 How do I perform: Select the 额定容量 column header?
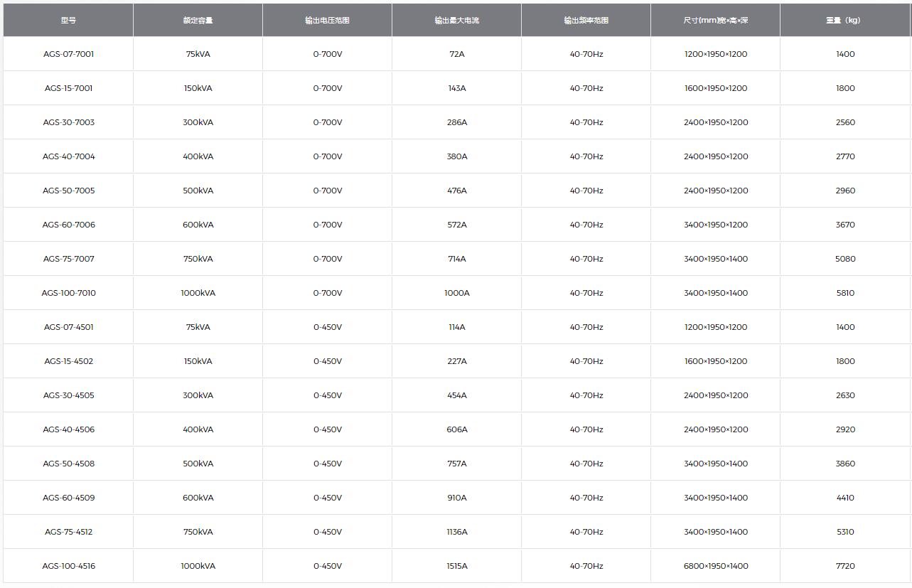click(x=198, y=20)
